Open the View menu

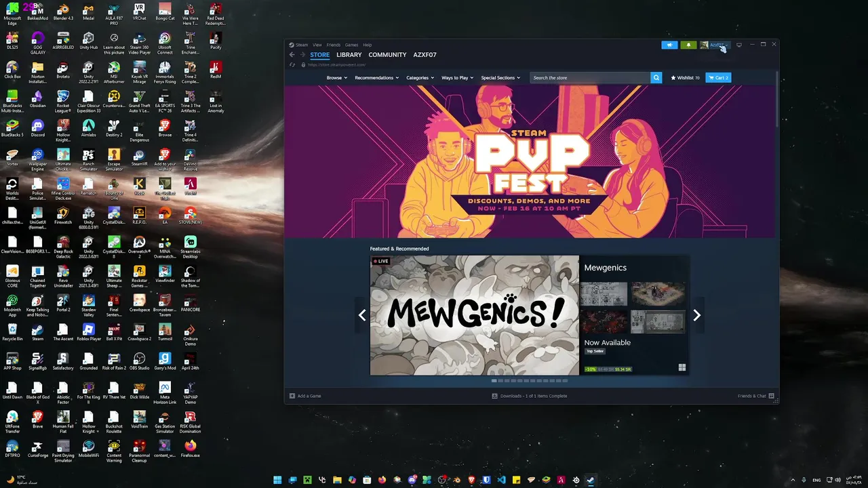pyautogui.click(x=317, y=45)
